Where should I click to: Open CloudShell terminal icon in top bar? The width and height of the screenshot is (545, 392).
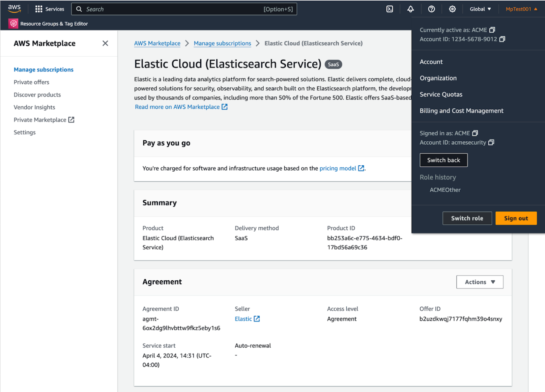[389, 9]
